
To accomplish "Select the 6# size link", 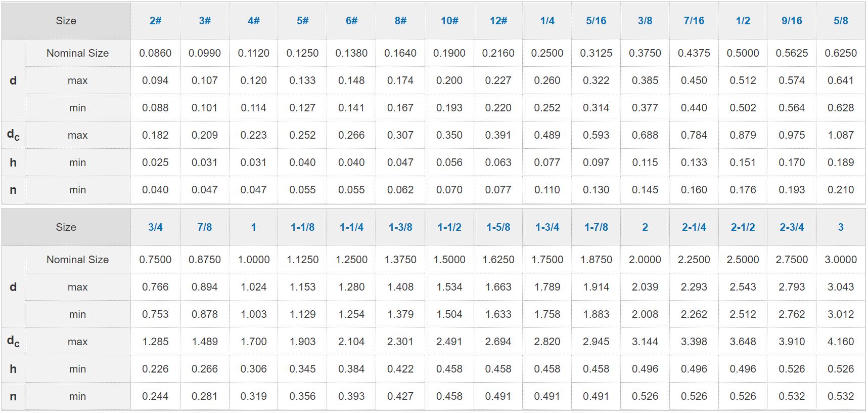I will click(351, 21).
